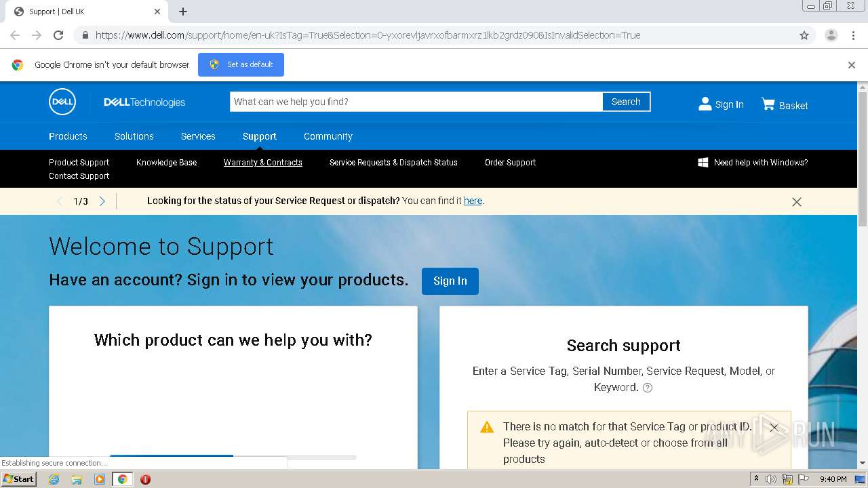Open a new browser tab
The width and height of the screenshot is (868, 488).
point(183,12)
